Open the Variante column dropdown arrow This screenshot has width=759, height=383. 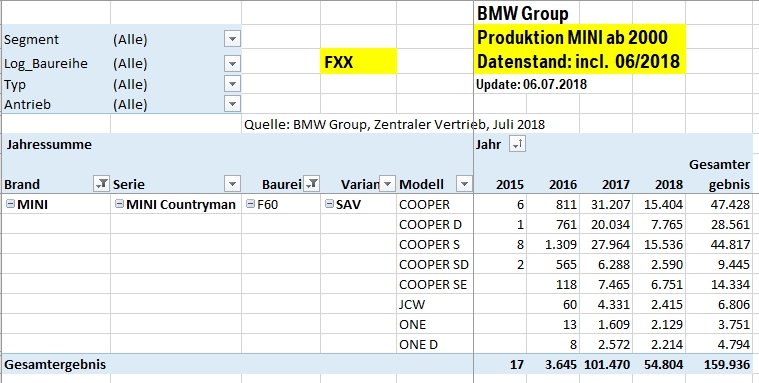tap(387, 184)
